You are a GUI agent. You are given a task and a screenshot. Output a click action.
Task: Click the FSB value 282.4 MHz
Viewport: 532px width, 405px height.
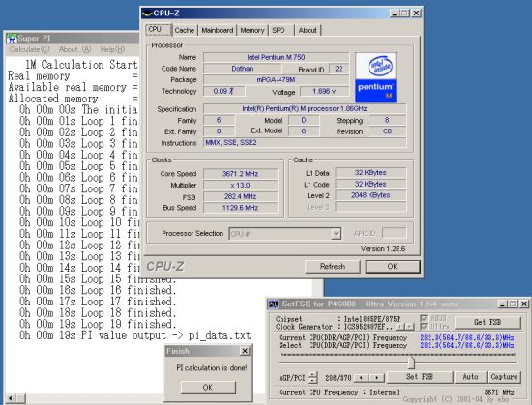(241, 196)
